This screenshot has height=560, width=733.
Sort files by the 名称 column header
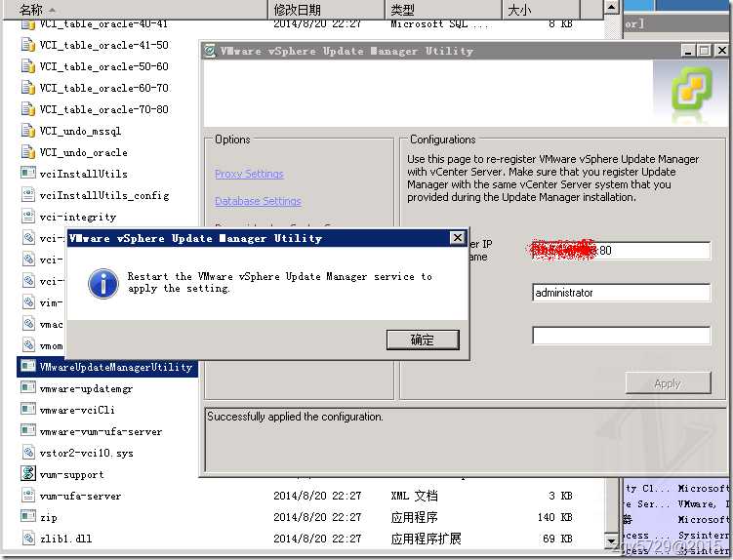point(136,10)
